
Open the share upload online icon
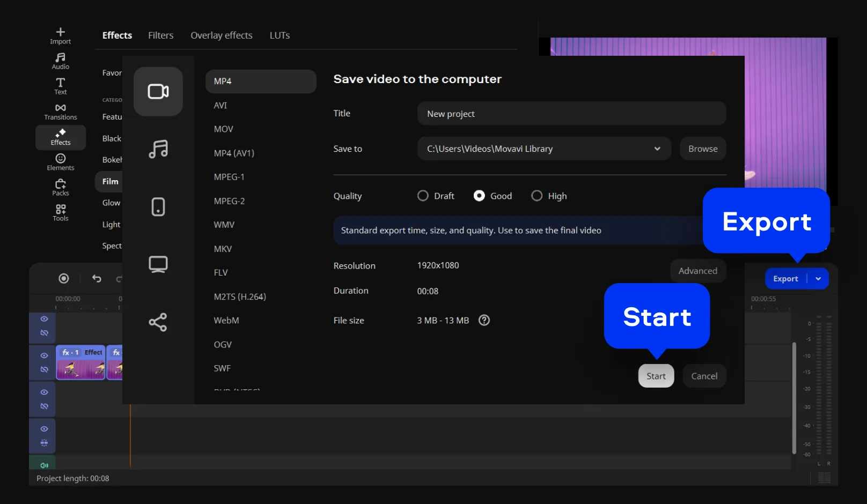pos(158,322)
